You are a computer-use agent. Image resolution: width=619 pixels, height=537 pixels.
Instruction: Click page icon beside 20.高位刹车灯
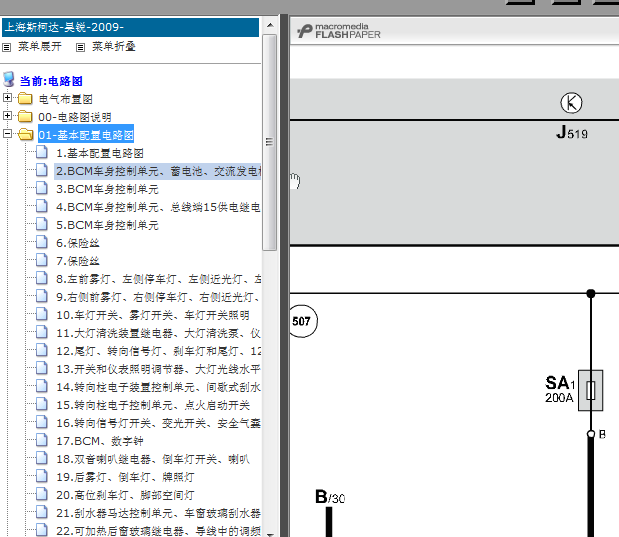(41, 494)
